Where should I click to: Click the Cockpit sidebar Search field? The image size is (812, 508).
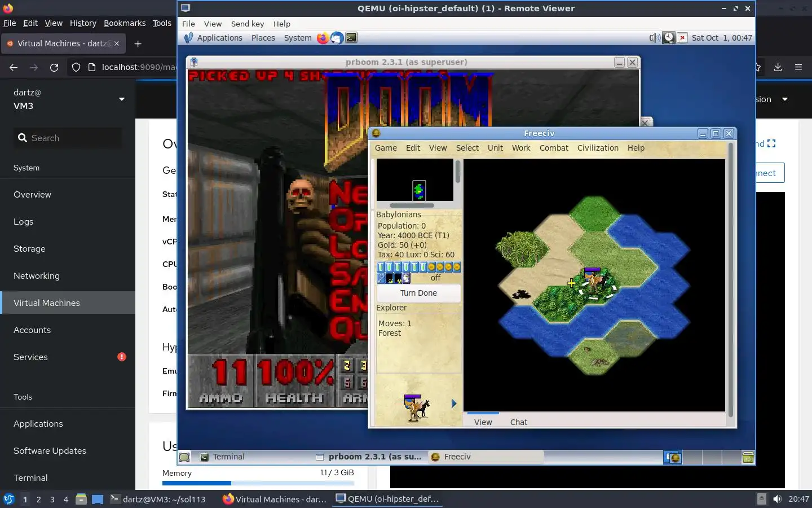[x=68, y=138]
